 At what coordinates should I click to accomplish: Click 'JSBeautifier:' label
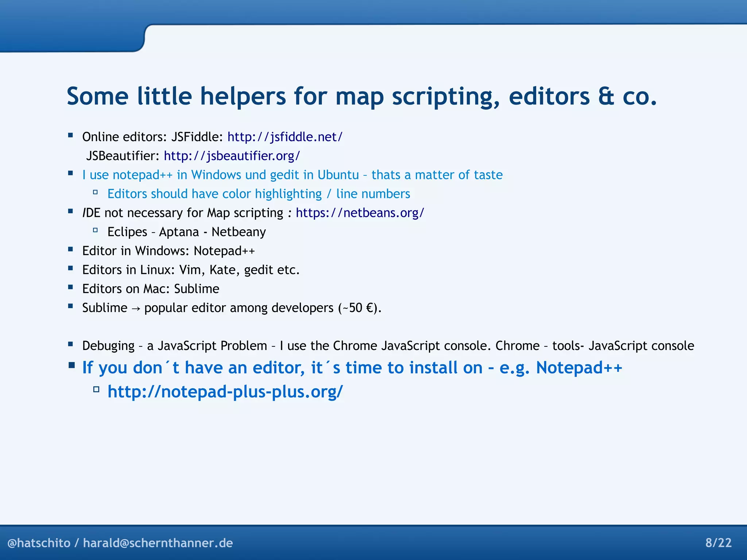pyautogui.click(x=123, y=156)
